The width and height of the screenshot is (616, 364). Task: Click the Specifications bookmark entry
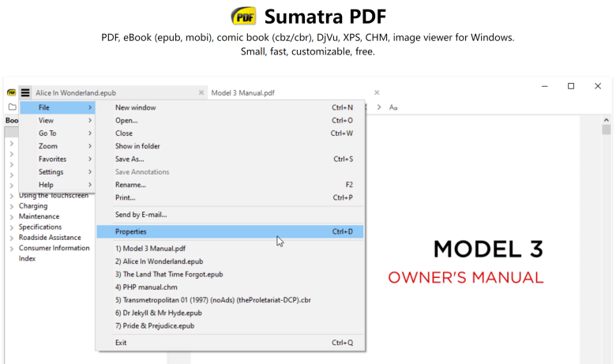click(40, 227)
